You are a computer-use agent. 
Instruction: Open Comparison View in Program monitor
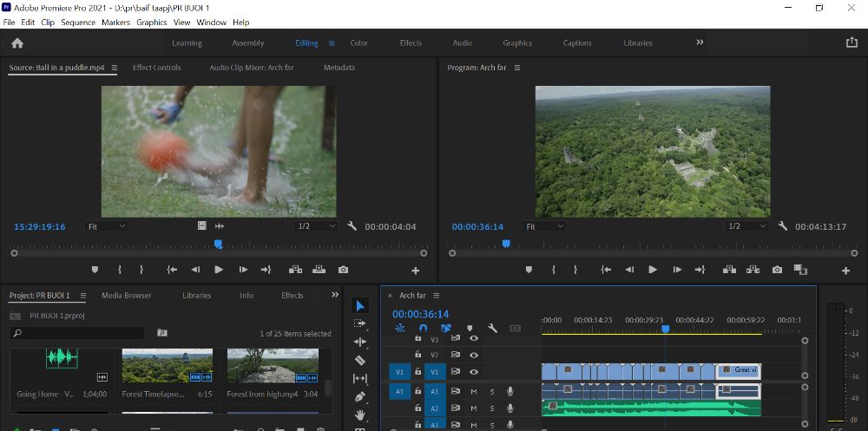[800, 270]
